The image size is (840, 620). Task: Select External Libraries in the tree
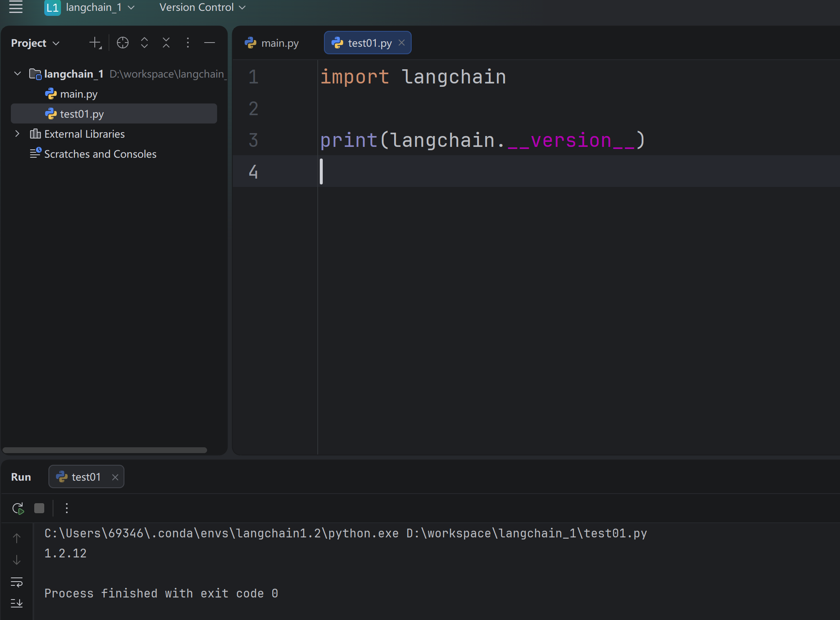84,134
